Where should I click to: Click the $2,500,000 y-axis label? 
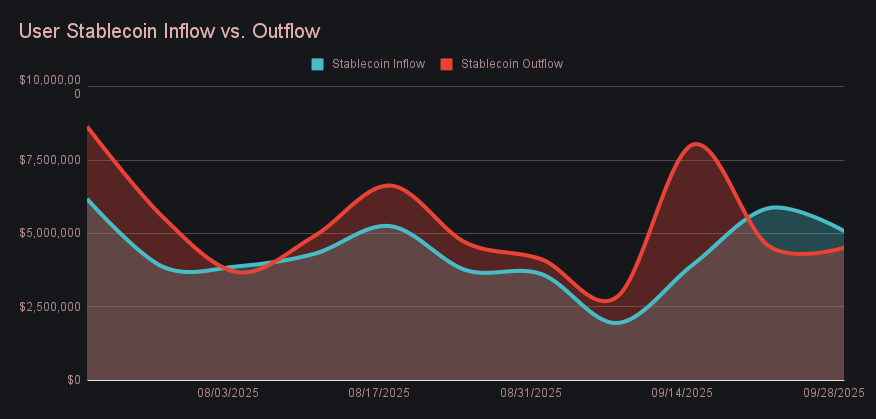(x=49, y=307)
